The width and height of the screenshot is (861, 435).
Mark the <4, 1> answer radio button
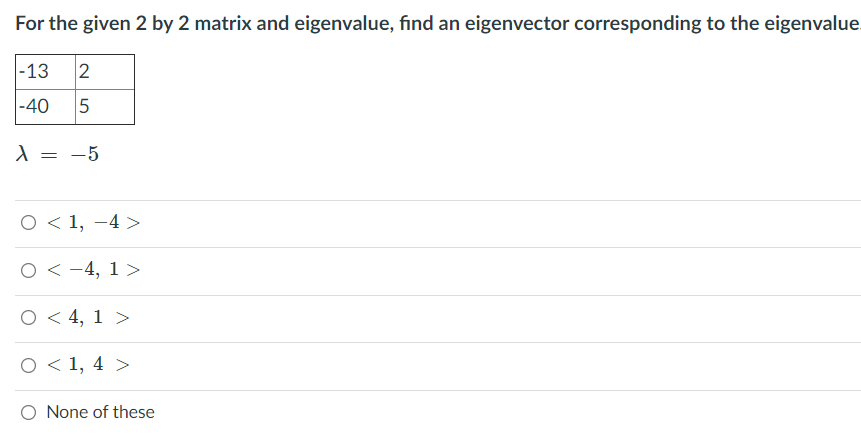coord(29,317)
